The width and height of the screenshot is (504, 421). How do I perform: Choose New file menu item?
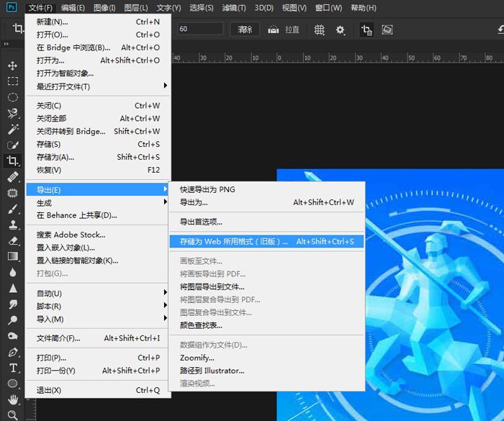(x=98, y=22)
